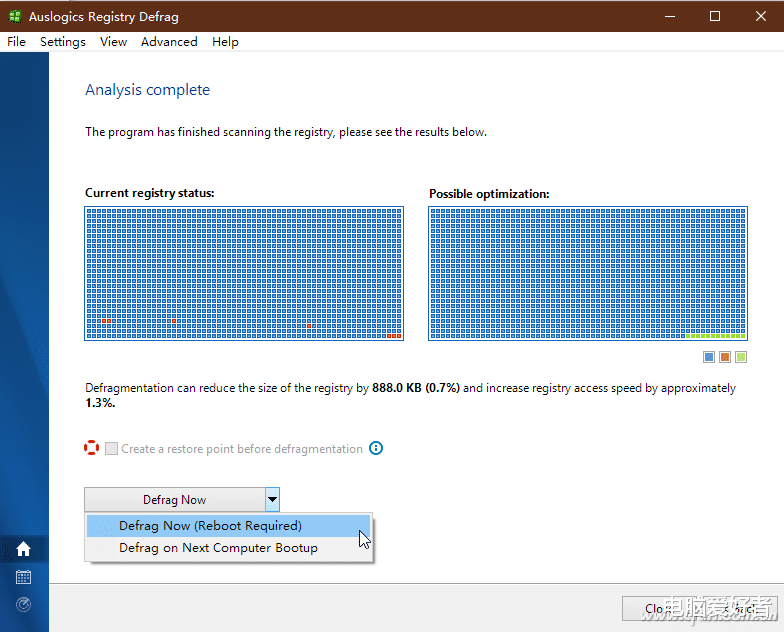Close the window with the X button
This screenshot has height=632, width=784.
click(x=760, y=16)
